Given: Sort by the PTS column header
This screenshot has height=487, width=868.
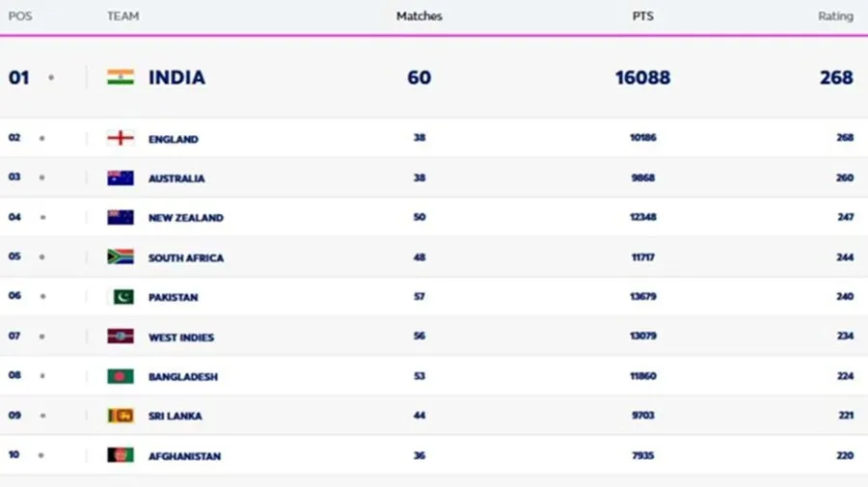Looking at the screenshot, I should [x=642, y=16].
